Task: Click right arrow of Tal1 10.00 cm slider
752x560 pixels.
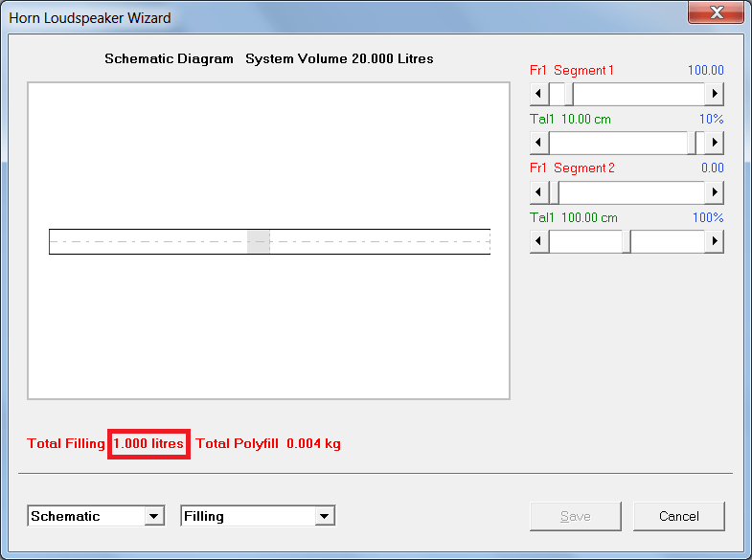Action: click(x=714, y=143)
